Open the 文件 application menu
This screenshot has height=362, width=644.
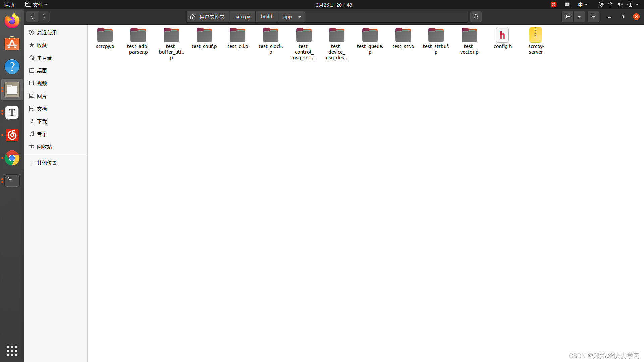[37, 5]
